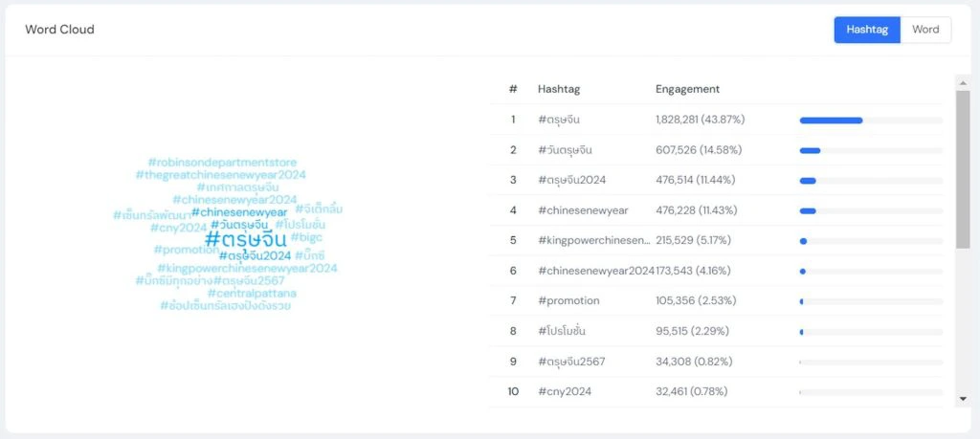Click the table's vertical scrollbar thumb
This screenshot has width=980, height=439.
click(963, 169)
